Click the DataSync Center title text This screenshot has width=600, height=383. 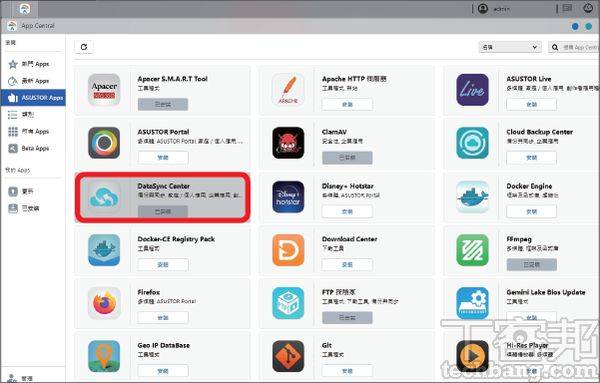coord(163,186)
